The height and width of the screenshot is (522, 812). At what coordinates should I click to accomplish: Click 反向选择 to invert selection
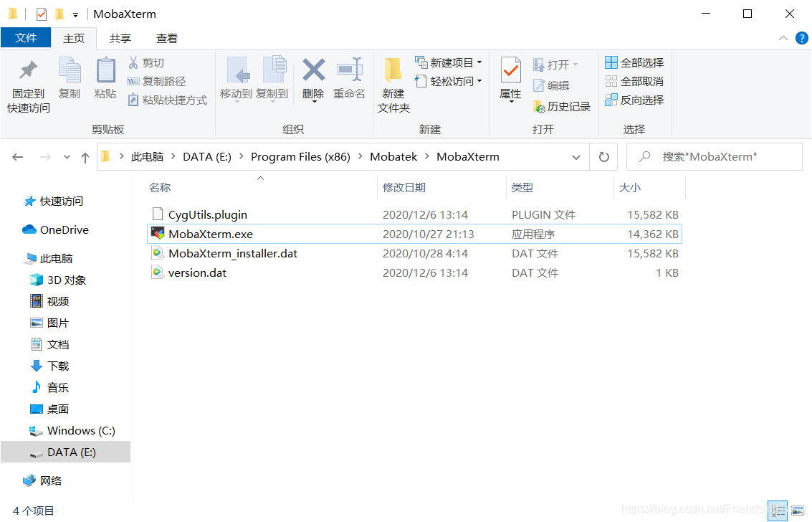click(x=634, y=100)
